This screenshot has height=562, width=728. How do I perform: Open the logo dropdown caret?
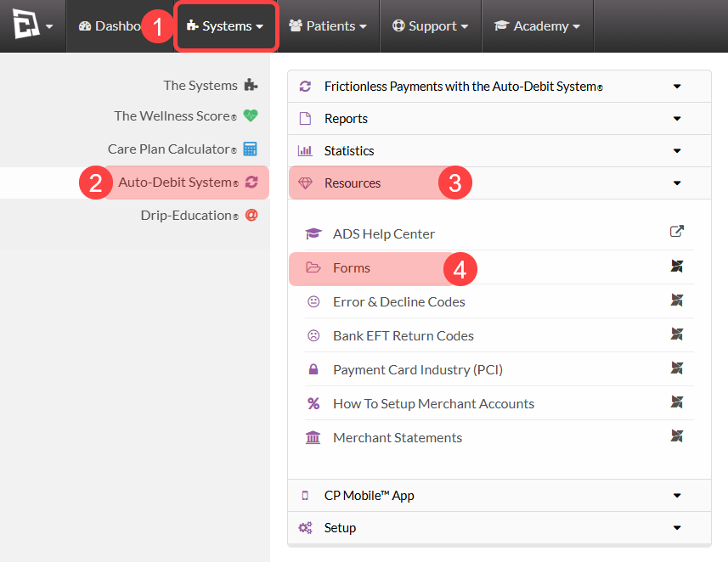point(49,26)
